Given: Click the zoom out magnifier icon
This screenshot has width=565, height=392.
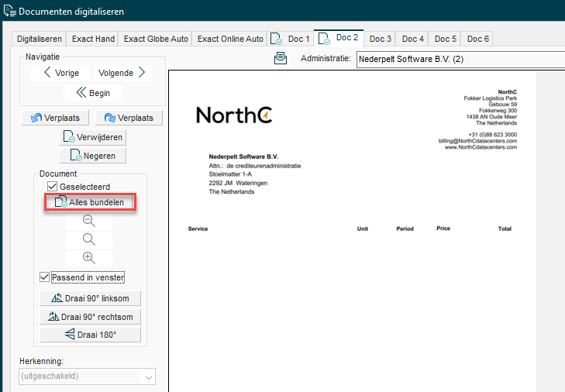Looking at the screenshot, I should pos(89,221).
